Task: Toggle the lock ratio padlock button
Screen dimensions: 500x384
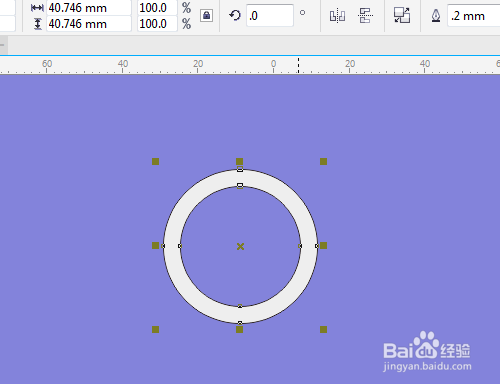Action: [x=206, y=15]
